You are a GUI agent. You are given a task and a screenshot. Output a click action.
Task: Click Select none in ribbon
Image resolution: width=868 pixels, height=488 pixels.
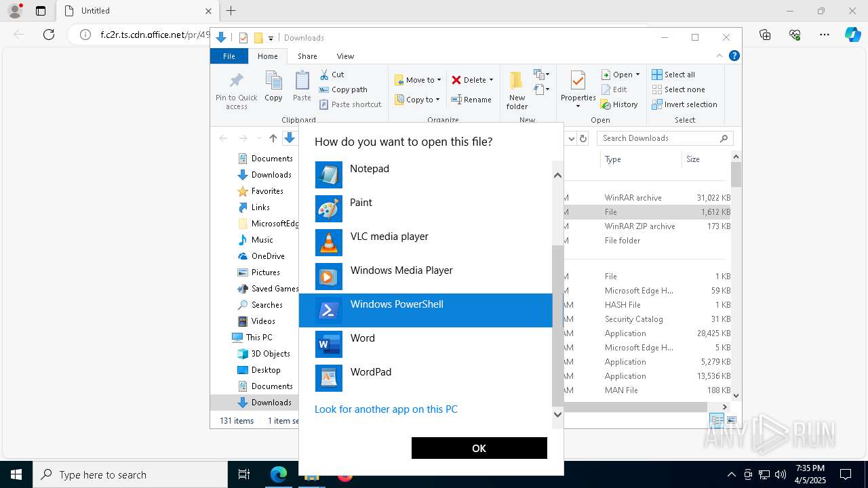678,89
